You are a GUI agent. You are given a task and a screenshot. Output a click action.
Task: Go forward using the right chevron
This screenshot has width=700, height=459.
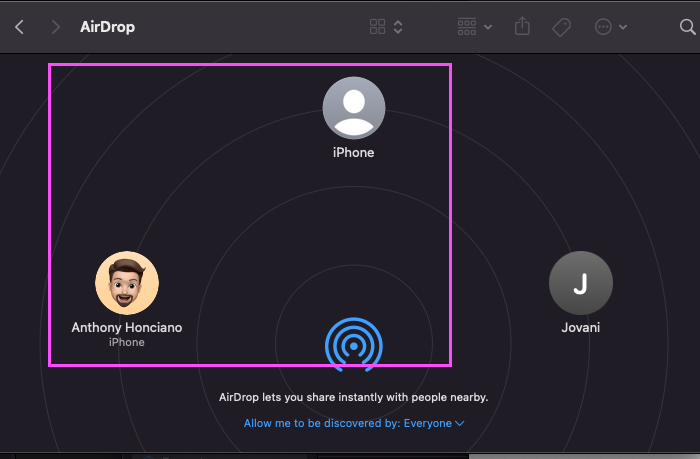coord(55,27)
